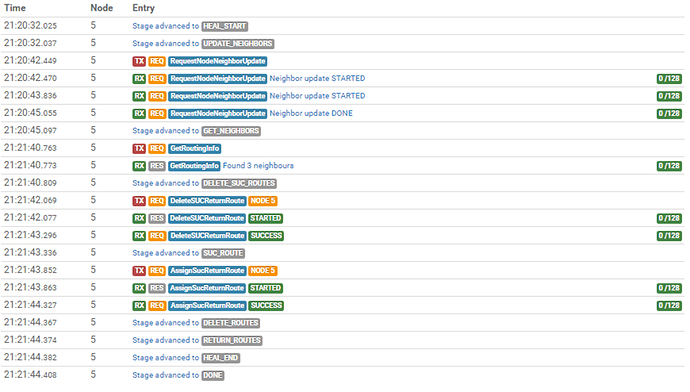Click the Entry column header
Image resolution: width=690 pixels, height=392 pixels.
pos(143,8)
